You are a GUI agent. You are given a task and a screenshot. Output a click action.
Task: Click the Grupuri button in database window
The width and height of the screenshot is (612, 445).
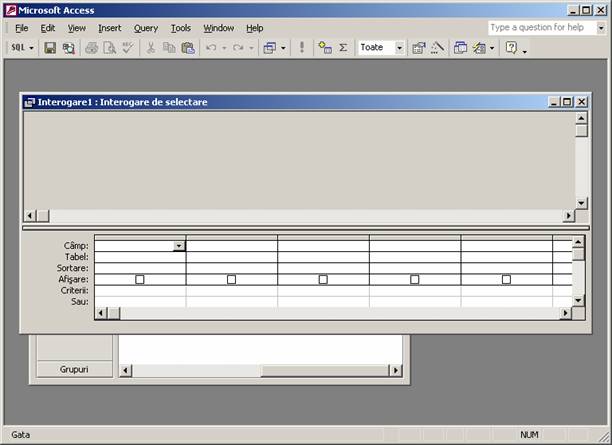(x=74, y=369)
